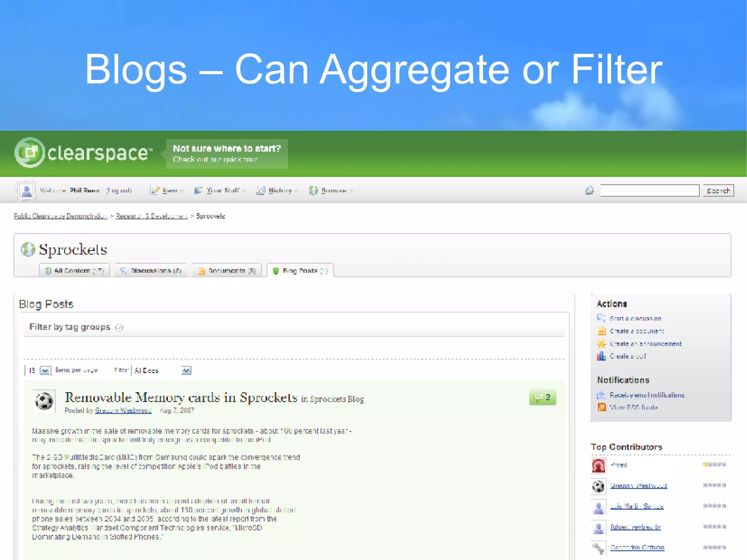The image size is (747, 560).
Task: Open the items per page dropdown
Action: point(45,371)
